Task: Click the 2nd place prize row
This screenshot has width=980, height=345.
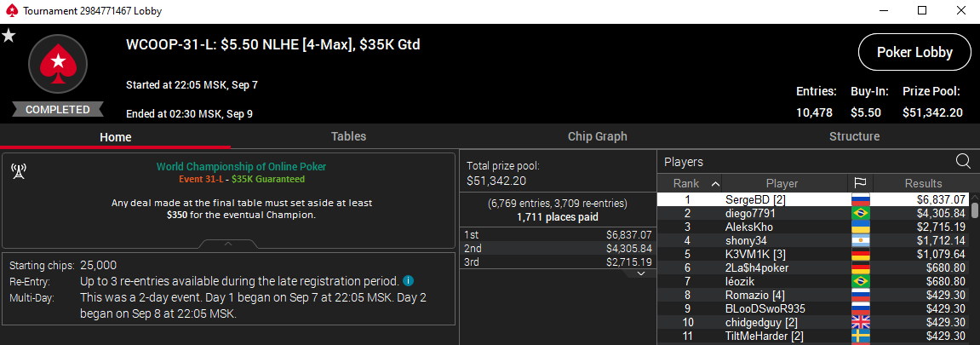Action: (559, 249)
